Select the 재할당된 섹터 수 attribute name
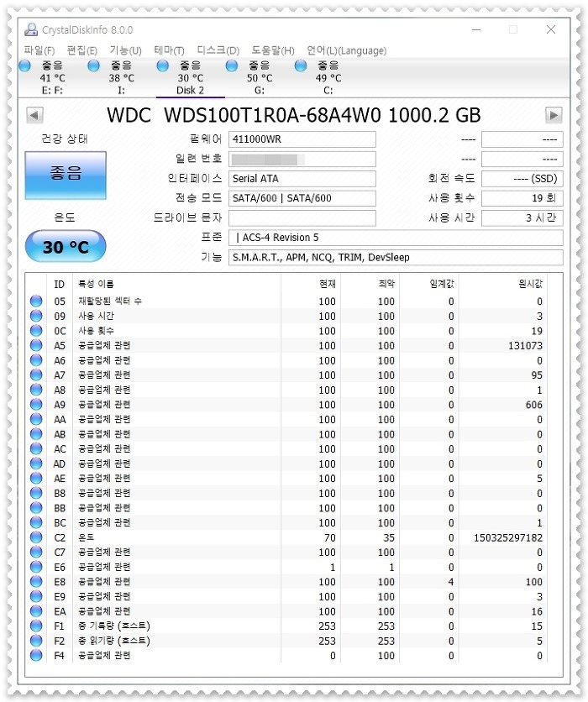 [x=110, y=301]
